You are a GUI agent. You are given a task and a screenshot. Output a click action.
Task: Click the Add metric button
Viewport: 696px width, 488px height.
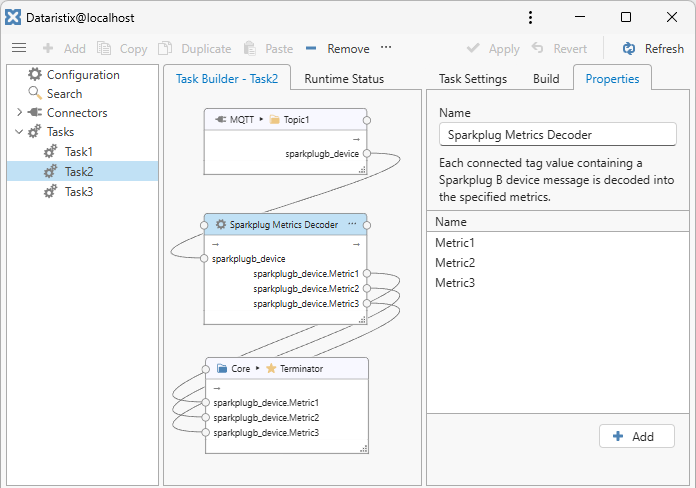[636, 436]
